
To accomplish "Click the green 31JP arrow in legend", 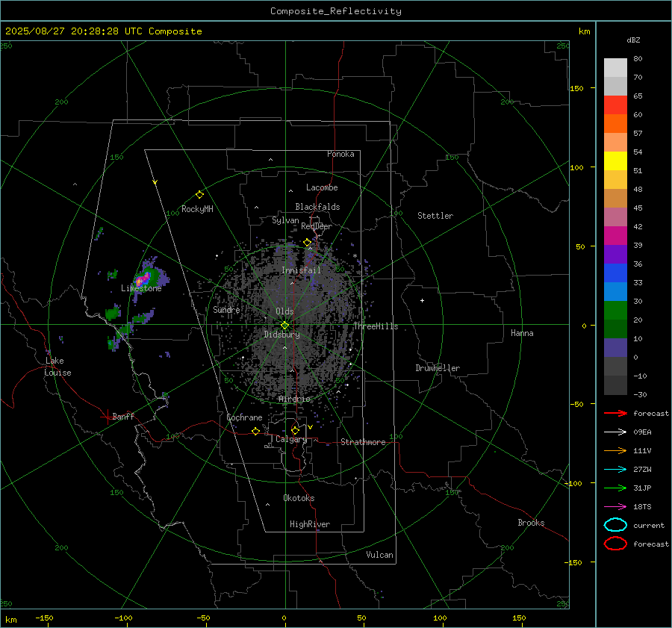I will tap(615, 488).
